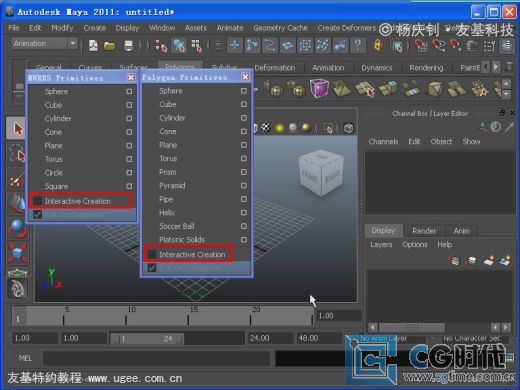This screenshot has height=390, width=520.
Task: Select the arrow Select tool in toolbox
Action: pos(17,128)
